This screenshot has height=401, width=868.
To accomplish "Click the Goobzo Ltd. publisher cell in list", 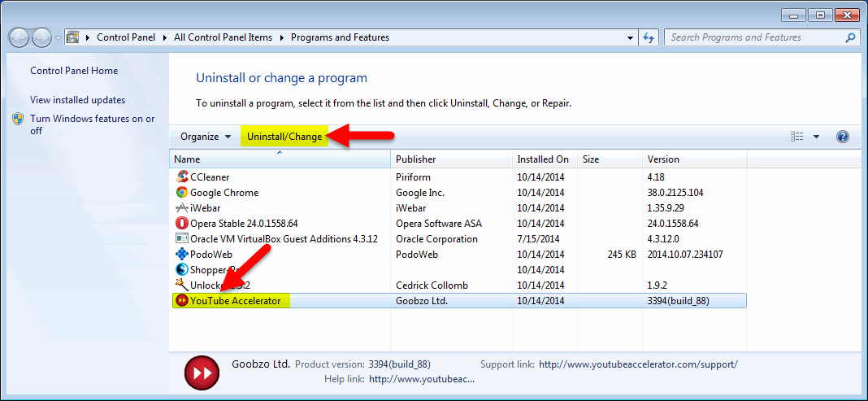I will pos(421,301).
